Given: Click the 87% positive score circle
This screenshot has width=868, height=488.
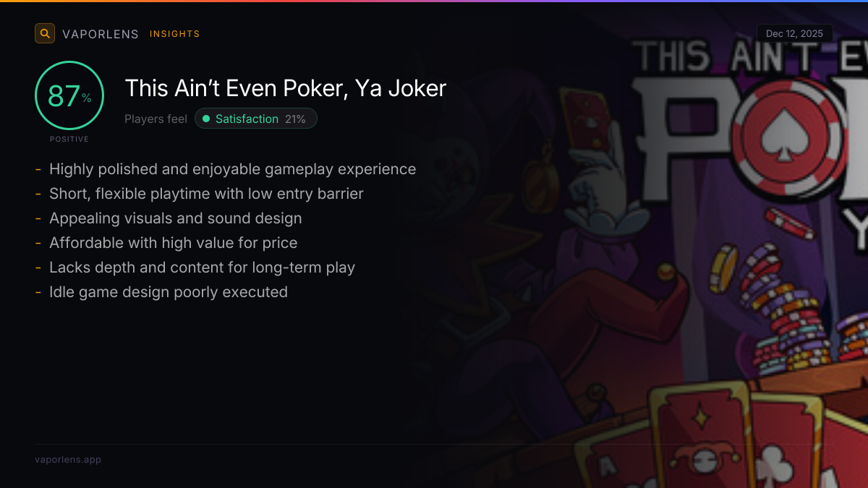Looking at the screenshot, I should pos(69,95).
